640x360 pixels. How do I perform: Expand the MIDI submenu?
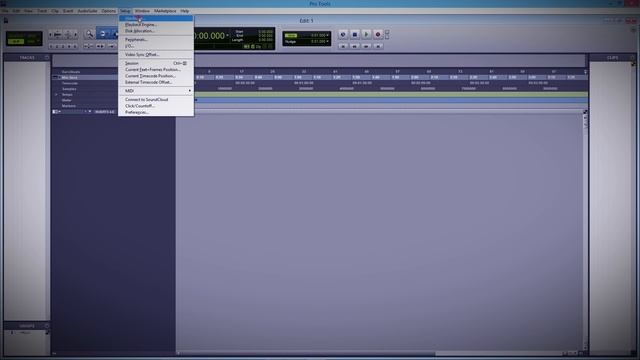click(156, 91)
